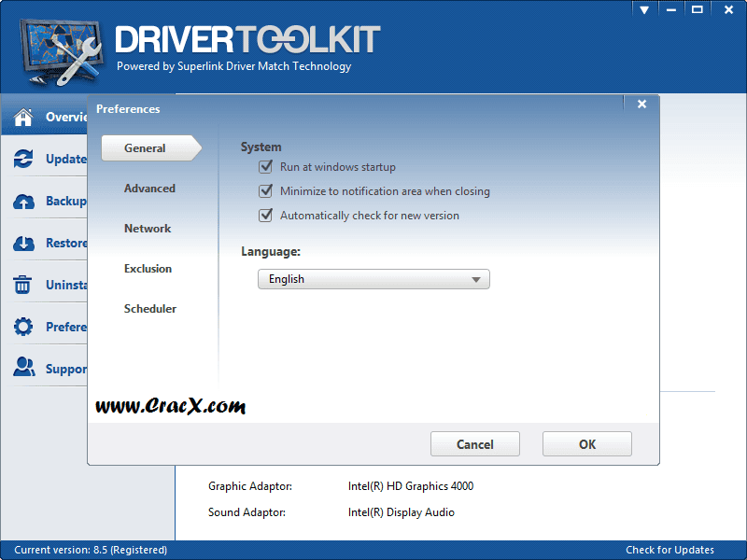Show the Scheduler preferences tab

click(150, 309)
